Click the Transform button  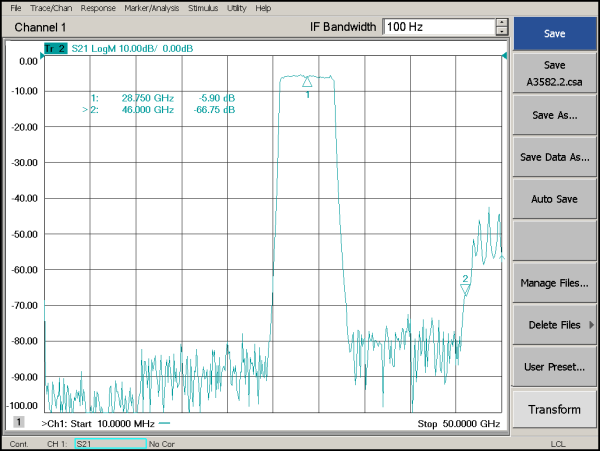click(554, 409)
